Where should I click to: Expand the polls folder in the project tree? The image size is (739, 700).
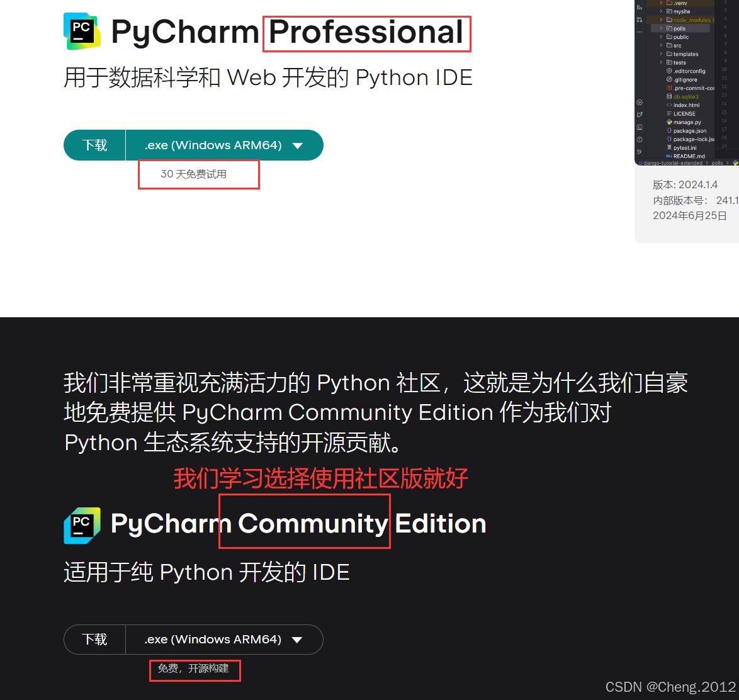click(x=661, y=28)
